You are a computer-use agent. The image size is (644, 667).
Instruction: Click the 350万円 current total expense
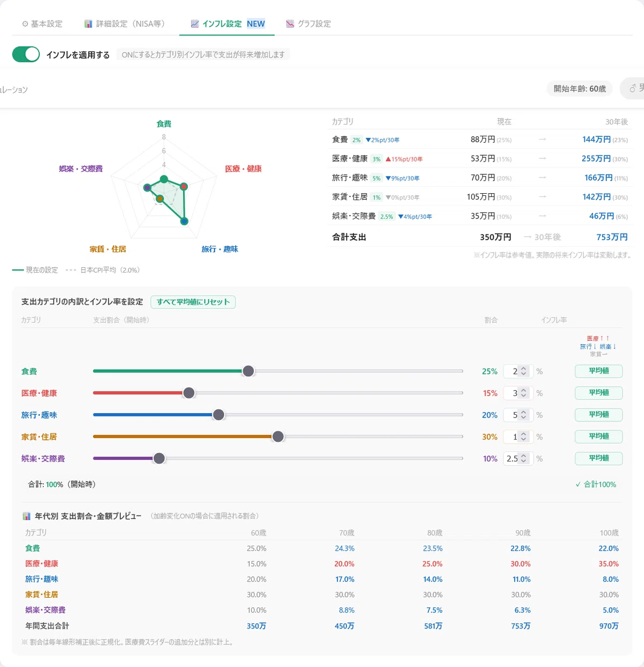495,237
